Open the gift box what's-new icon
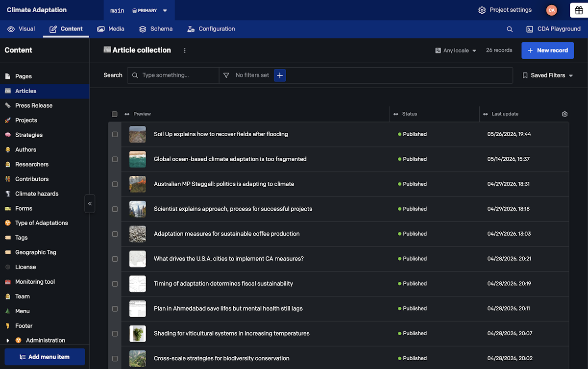 point(579,10)
